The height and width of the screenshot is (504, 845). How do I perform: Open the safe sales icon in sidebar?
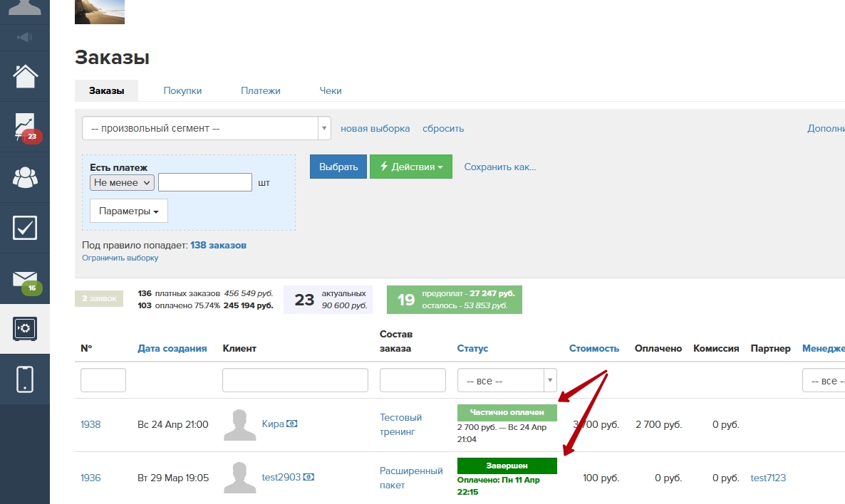click(x=25, y=328)
